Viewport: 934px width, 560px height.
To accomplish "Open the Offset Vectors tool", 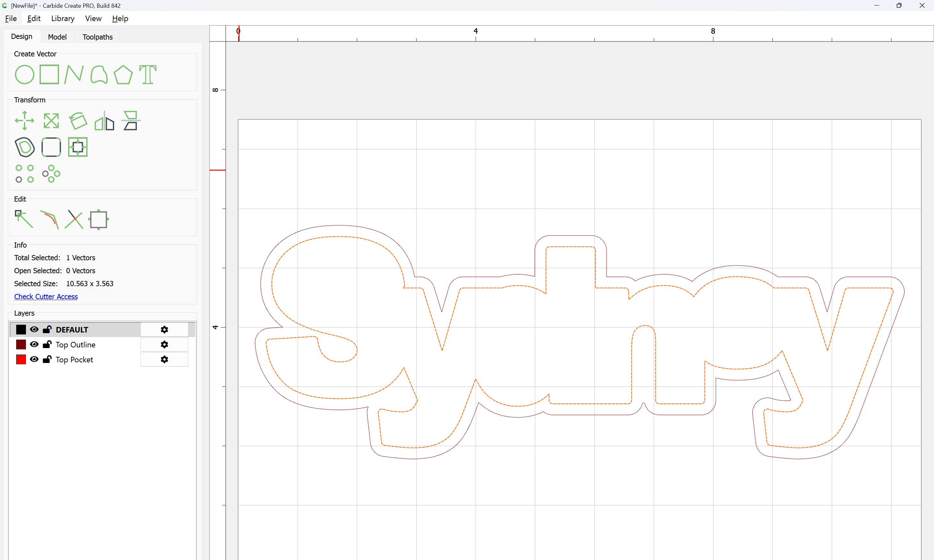I will [x=25, y=147].
